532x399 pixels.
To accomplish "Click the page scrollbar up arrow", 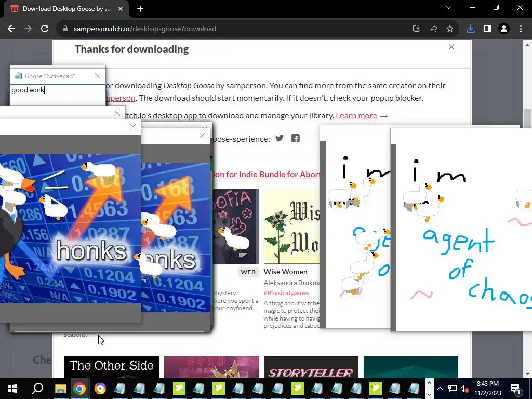I will [528, 45].
